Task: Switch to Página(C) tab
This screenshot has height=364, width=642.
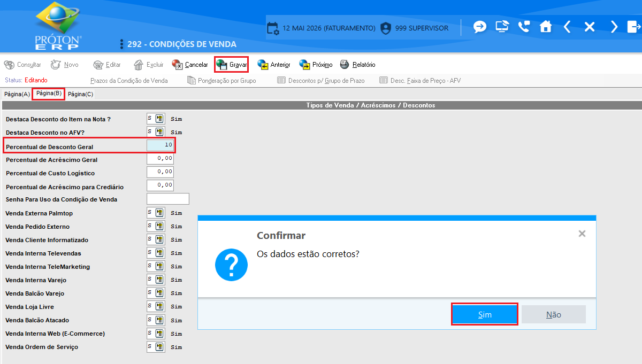Action: [80, 94]
